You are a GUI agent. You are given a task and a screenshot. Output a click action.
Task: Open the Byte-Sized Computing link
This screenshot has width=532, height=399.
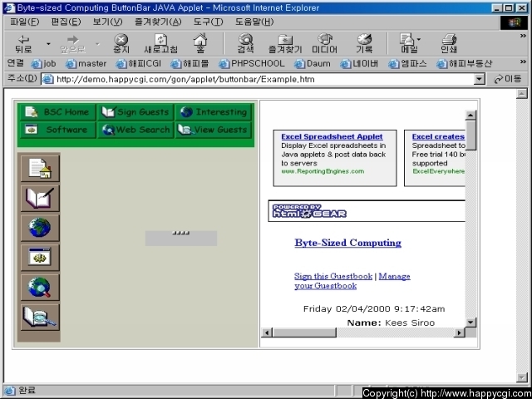(347, 243)
